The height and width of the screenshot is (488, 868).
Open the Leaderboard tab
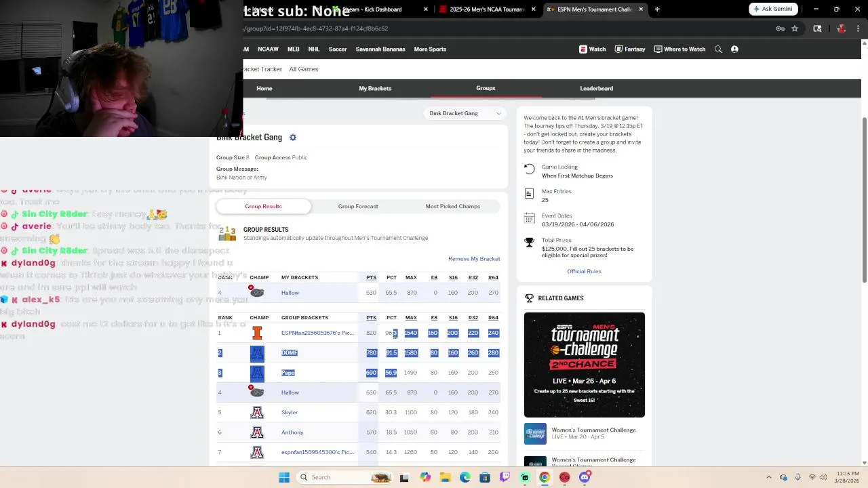[x=597, y=89]
